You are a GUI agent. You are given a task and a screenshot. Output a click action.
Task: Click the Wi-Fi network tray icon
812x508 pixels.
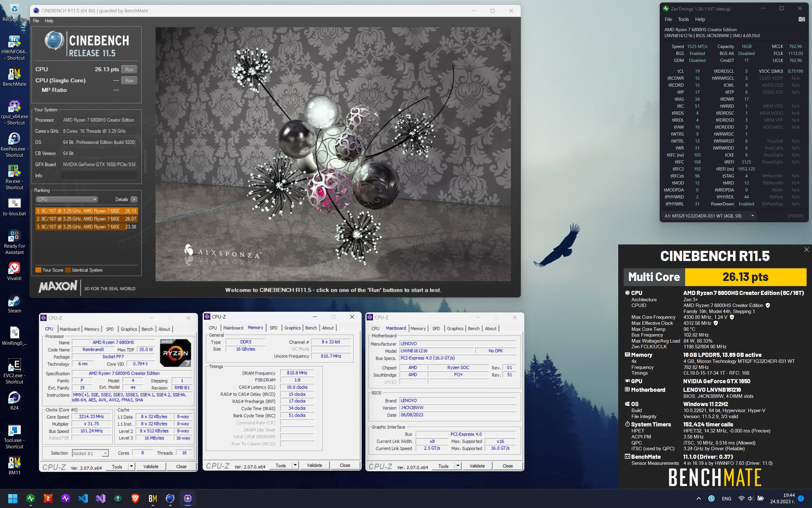(742, 498)
